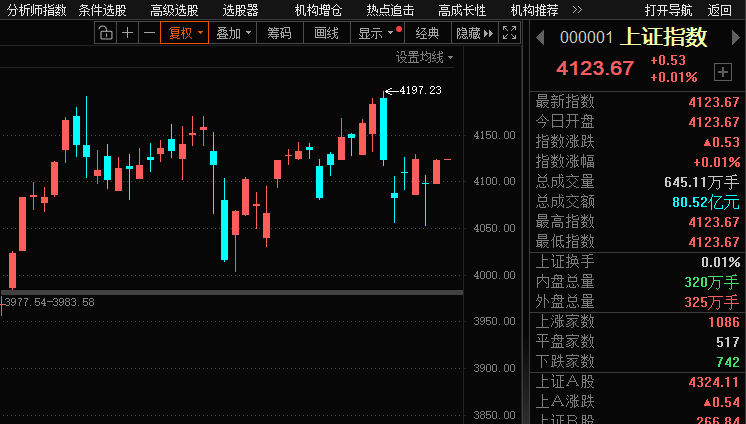Toggle the 筹码 chip distribution view
This screenshot has height=424, width=746.
click(x=279, y=33)
